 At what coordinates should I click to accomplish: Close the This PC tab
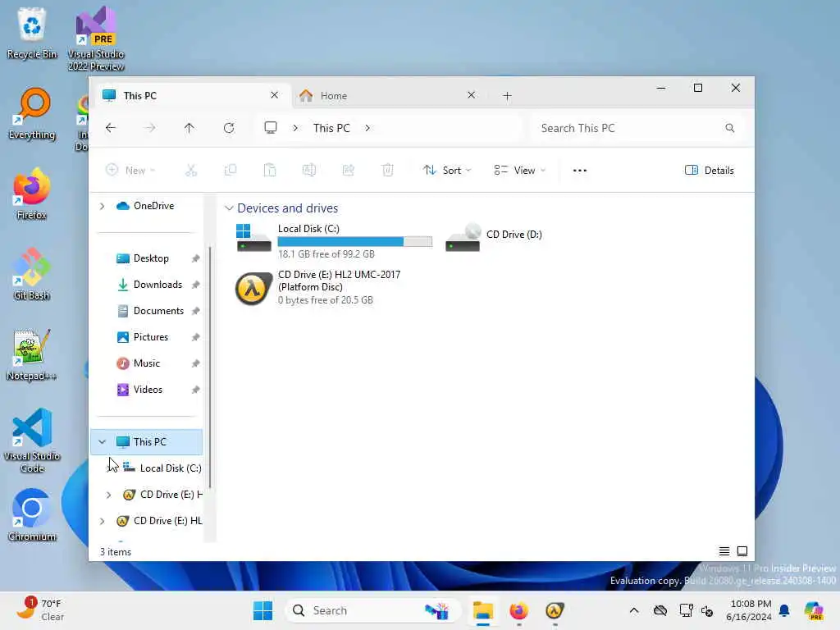[x=274, y=95]
